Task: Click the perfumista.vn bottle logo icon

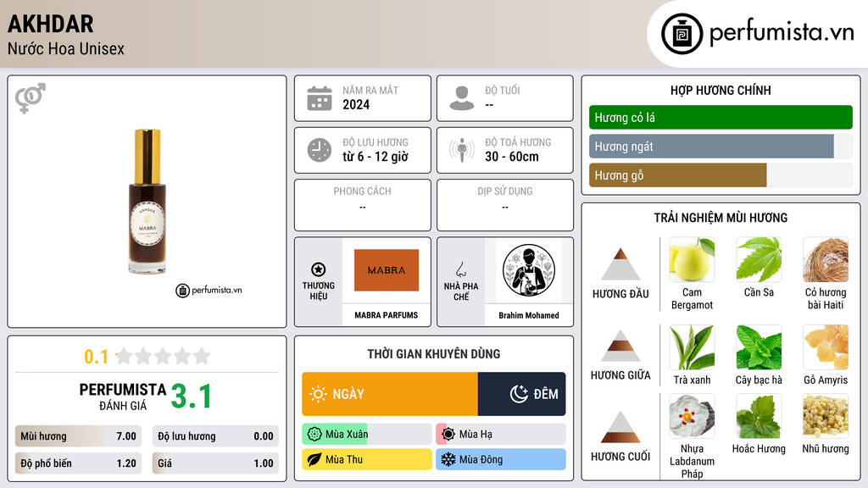Action: point(682,34)
